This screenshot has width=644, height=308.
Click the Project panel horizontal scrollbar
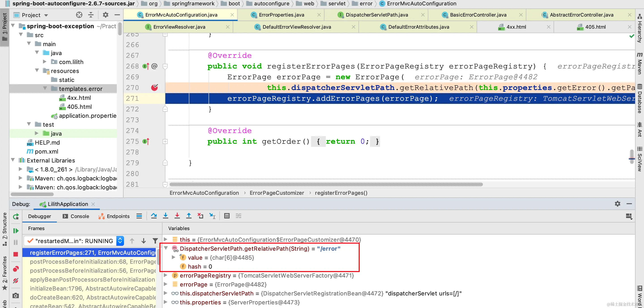[x=32, y=194]
